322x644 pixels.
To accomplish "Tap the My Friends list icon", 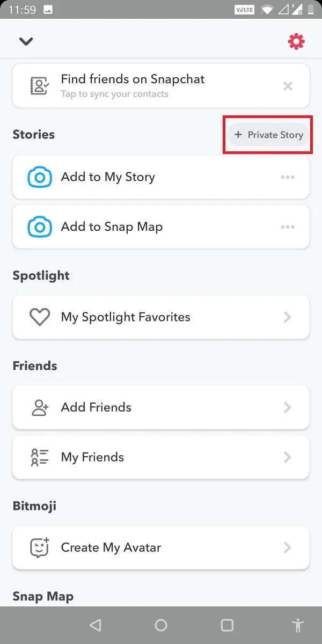I will [40, 457].
